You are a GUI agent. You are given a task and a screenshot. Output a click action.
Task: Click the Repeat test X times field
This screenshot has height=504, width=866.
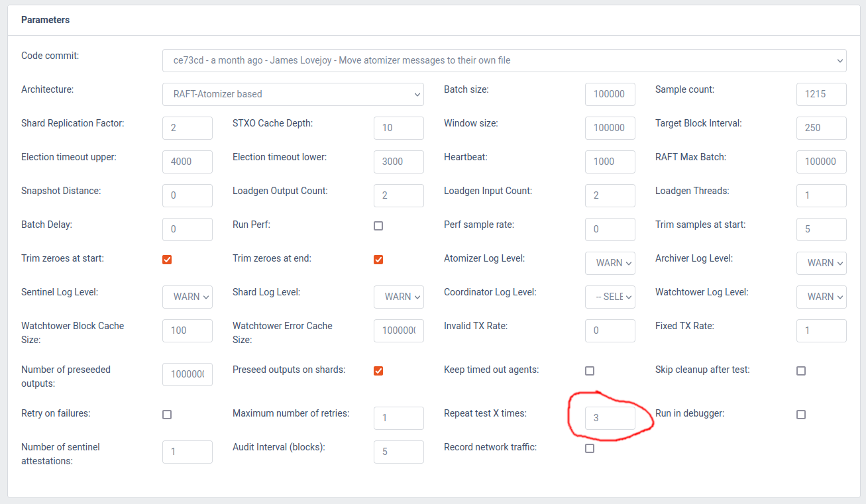(x=610, y=418)
